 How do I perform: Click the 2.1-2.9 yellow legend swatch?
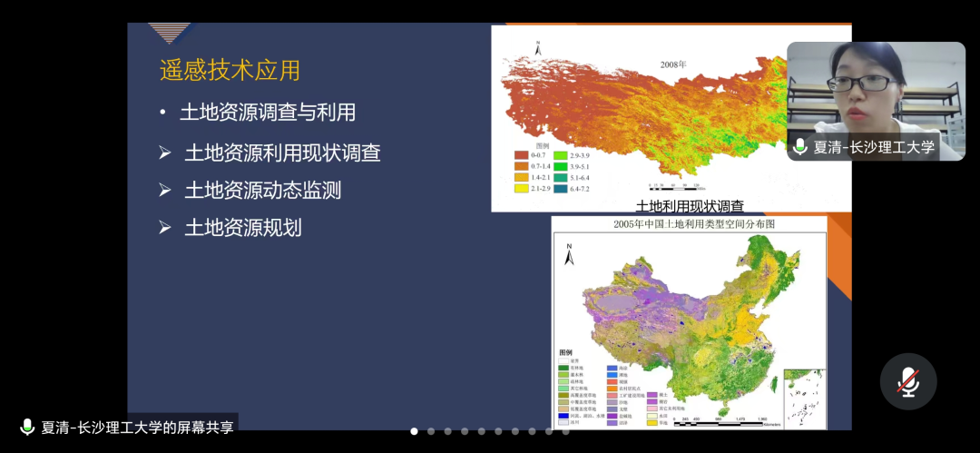[522, 189]
